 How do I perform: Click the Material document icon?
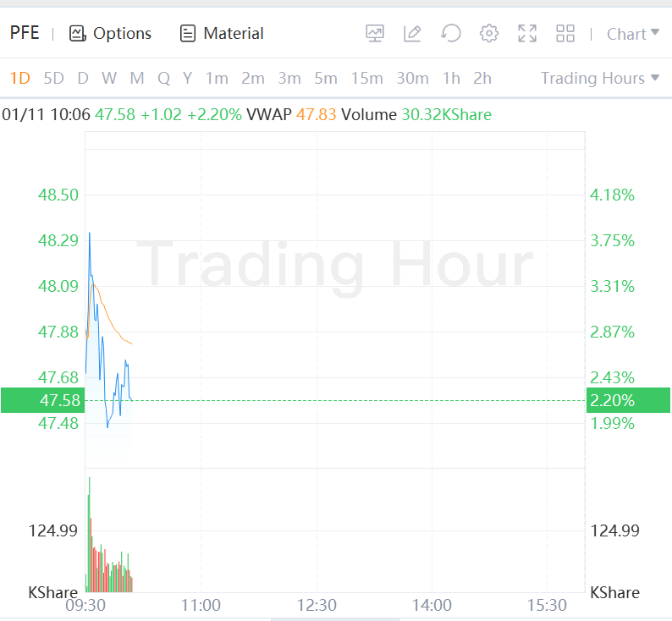188,34
